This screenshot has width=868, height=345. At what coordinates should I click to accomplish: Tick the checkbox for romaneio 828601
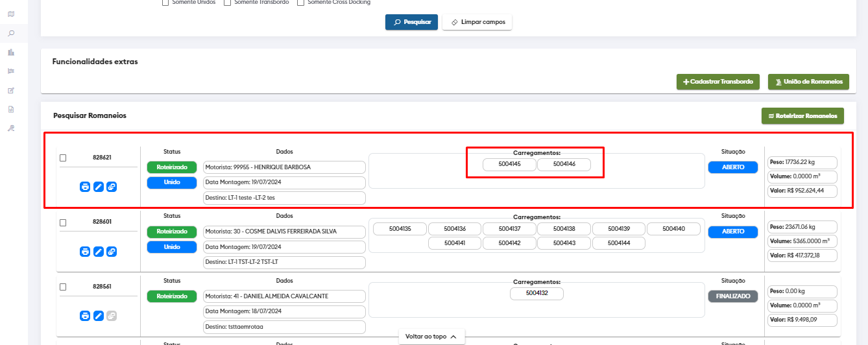[x=63, y=222]
